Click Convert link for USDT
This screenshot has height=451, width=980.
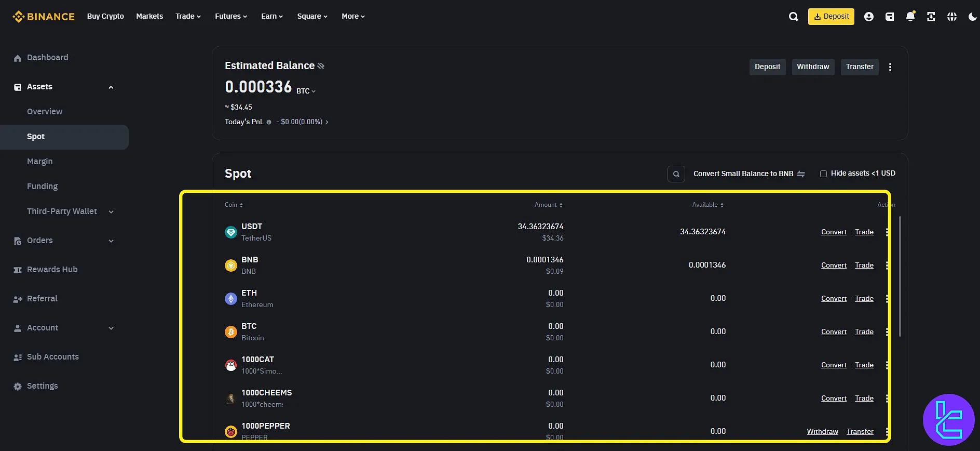pyautogui.click(x=834, y=232)
